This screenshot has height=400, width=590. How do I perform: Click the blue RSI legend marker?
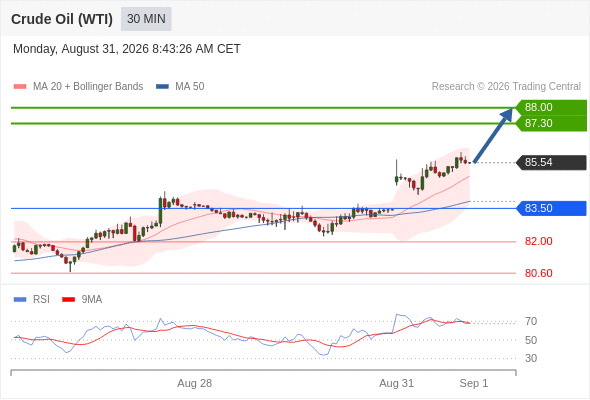[20, 300]
